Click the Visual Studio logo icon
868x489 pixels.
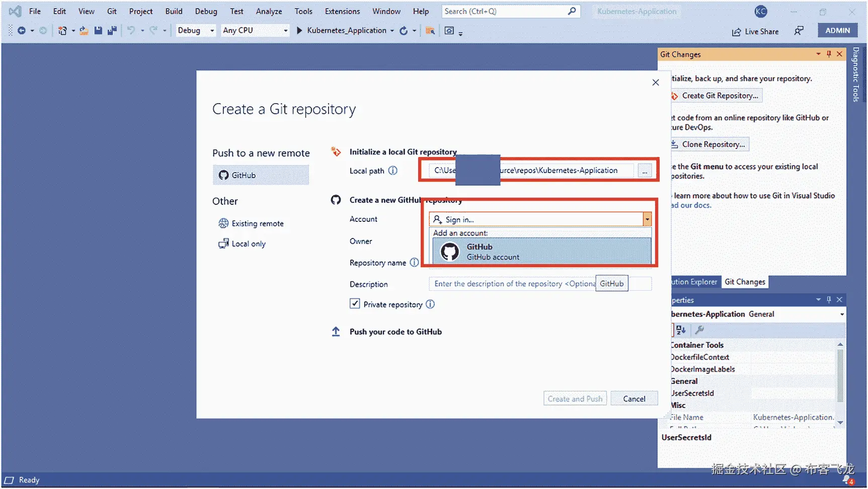15,11
